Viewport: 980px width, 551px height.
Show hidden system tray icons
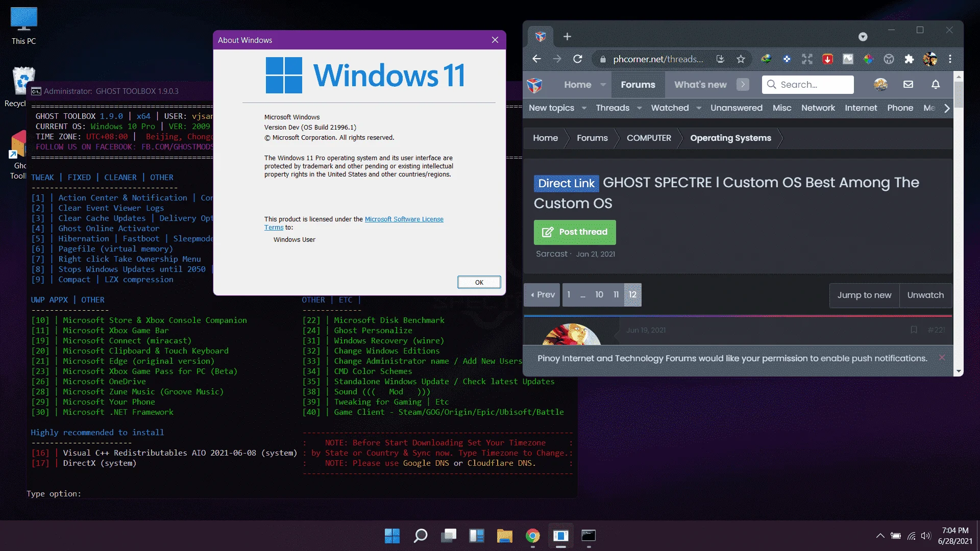[880, 536]
